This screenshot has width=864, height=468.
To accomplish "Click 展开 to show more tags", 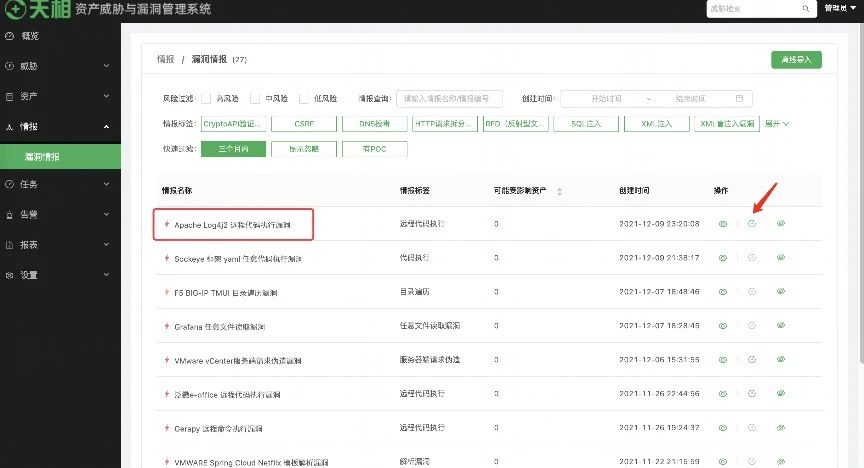I will point(777,124).
